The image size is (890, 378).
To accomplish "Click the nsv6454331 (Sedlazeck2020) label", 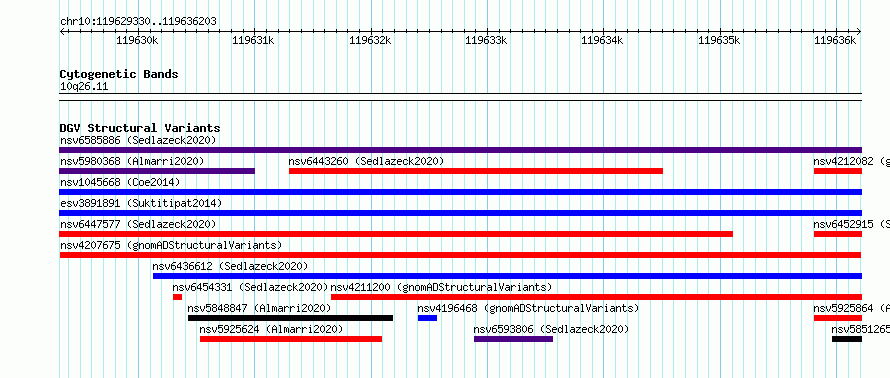I will click(250, 287).
